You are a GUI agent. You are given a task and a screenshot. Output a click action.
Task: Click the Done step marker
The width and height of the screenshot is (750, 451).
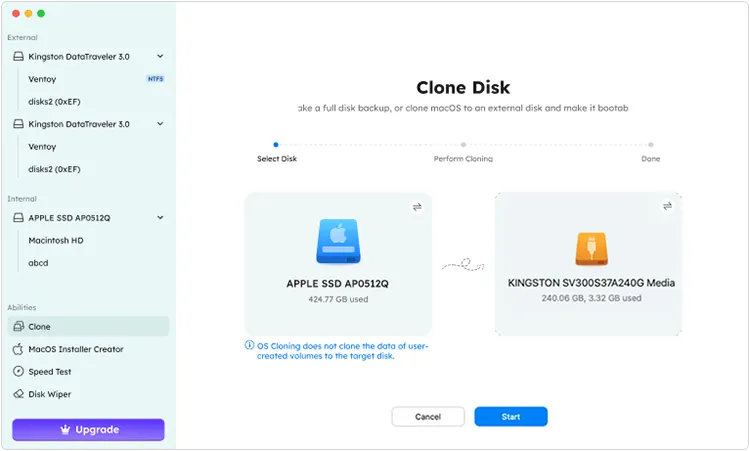tap(651, 144)
